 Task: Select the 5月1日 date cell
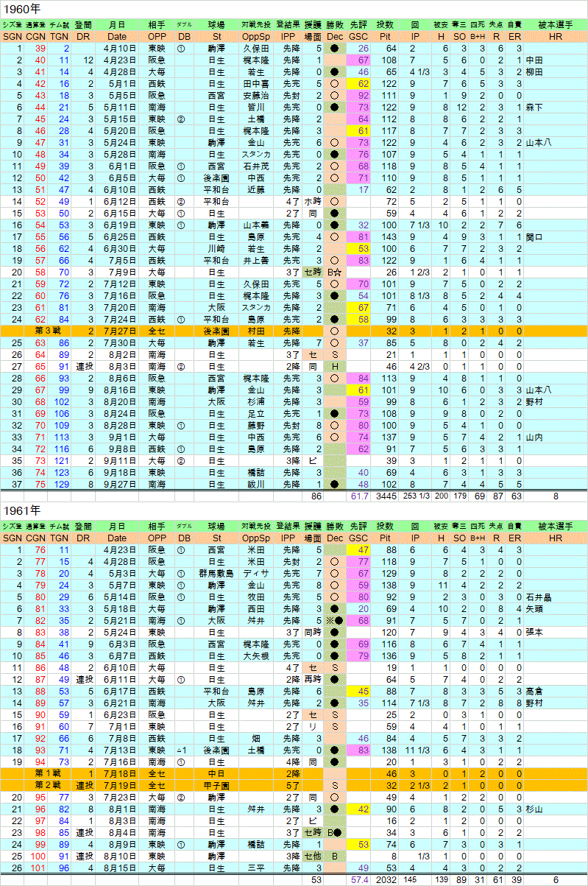coord(116,84)
